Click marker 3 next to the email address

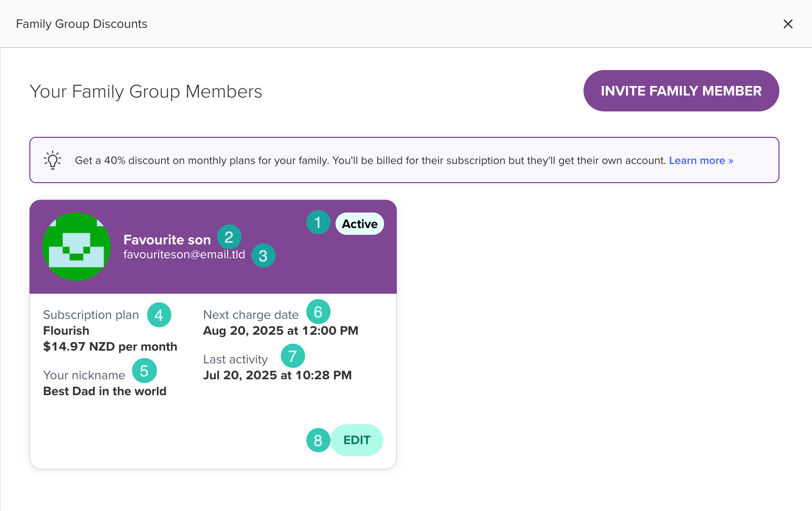264,255
